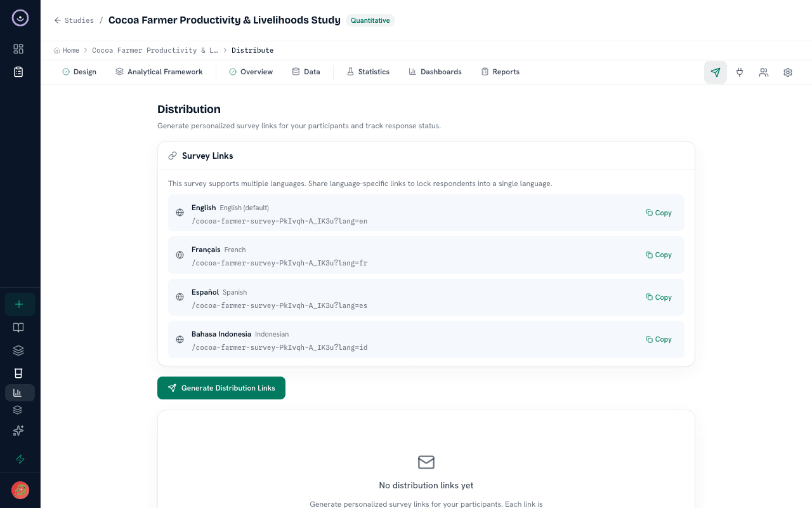Screen dimensions: 812x508
Task: Click the app logo at top left
Action: pyautogui.click(x=20, y=18)
